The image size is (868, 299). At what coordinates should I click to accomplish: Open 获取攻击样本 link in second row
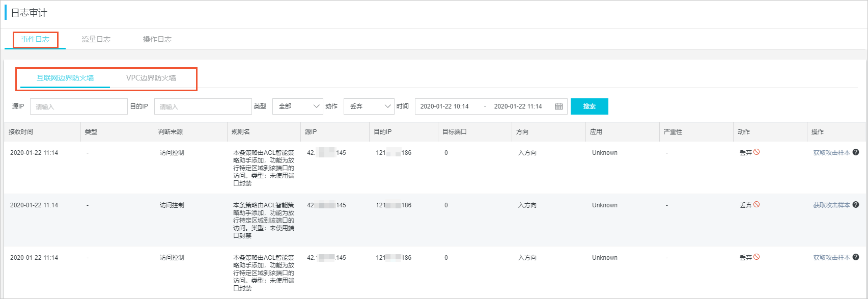pos(831,205)
